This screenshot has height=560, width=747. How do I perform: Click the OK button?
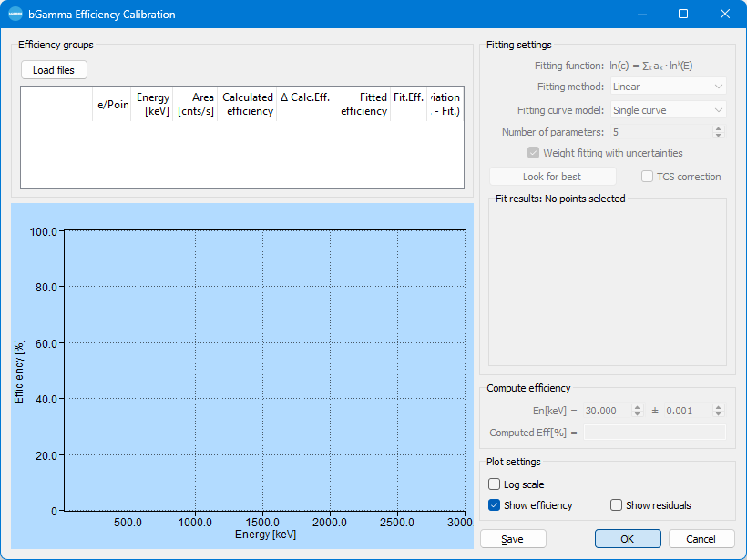pyautogui.click(x=628, y=539)
